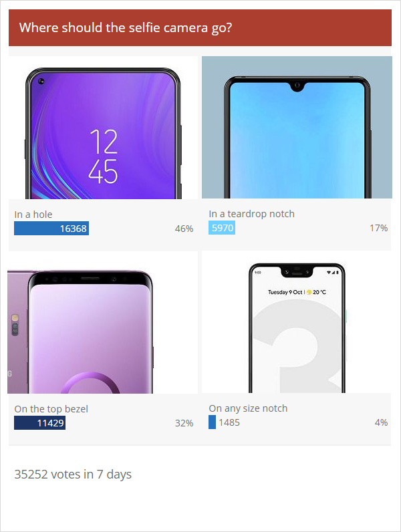Click the 32% result value
This screenshot has width=401, height=532.
pyautogui.click(x=184, y=423)
